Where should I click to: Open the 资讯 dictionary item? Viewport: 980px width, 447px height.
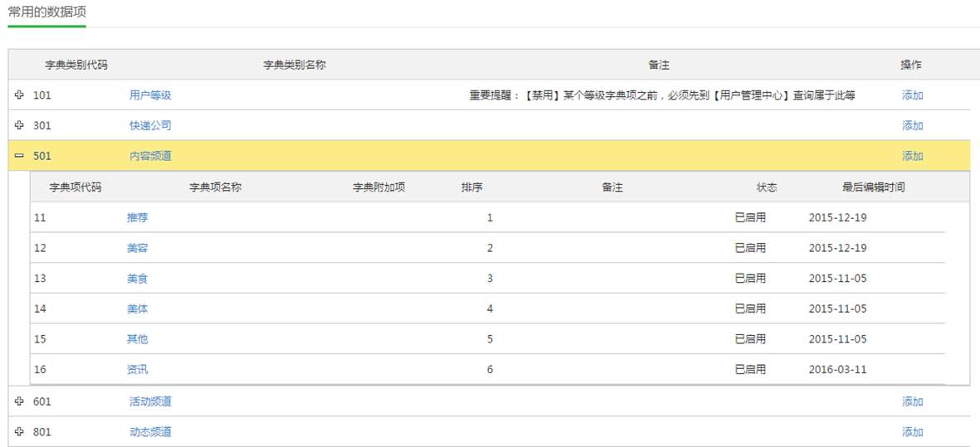click(x=138, y=370)
